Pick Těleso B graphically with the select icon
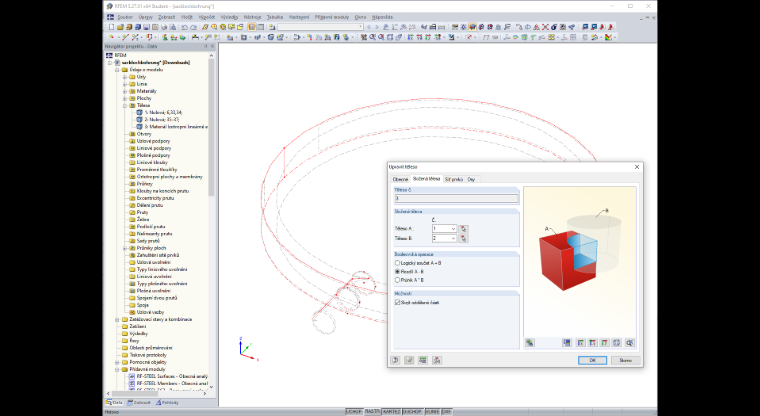 coord(463,238)
